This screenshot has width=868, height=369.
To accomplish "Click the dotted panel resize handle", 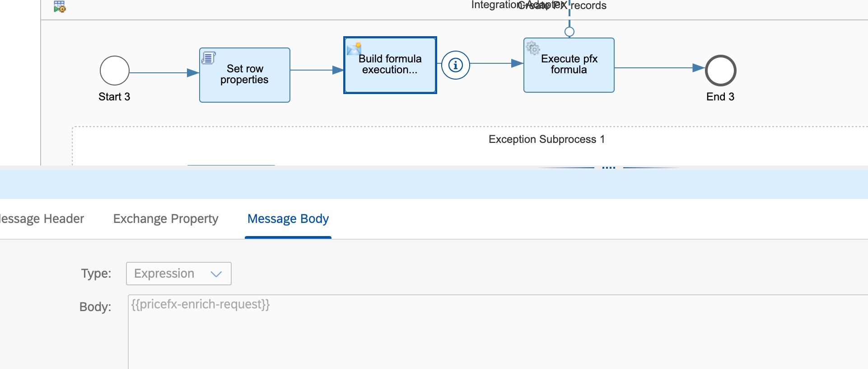I will (608, 167).
